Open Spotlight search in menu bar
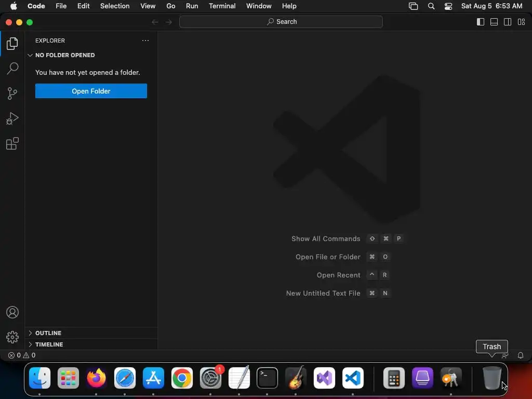The height and width of the screenshot is (399, 532). [x=431, y=6]
